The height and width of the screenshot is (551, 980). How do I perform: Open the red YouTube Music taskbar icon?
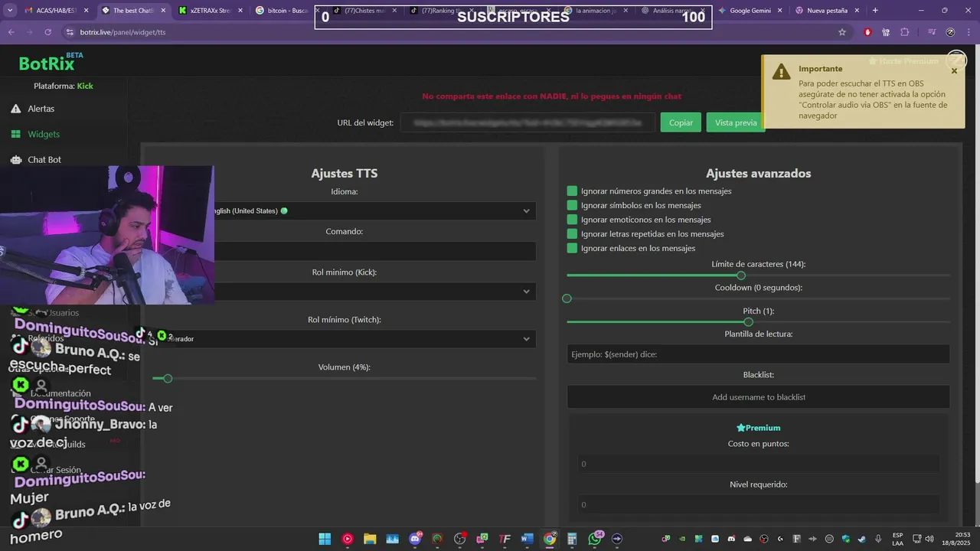348,539
